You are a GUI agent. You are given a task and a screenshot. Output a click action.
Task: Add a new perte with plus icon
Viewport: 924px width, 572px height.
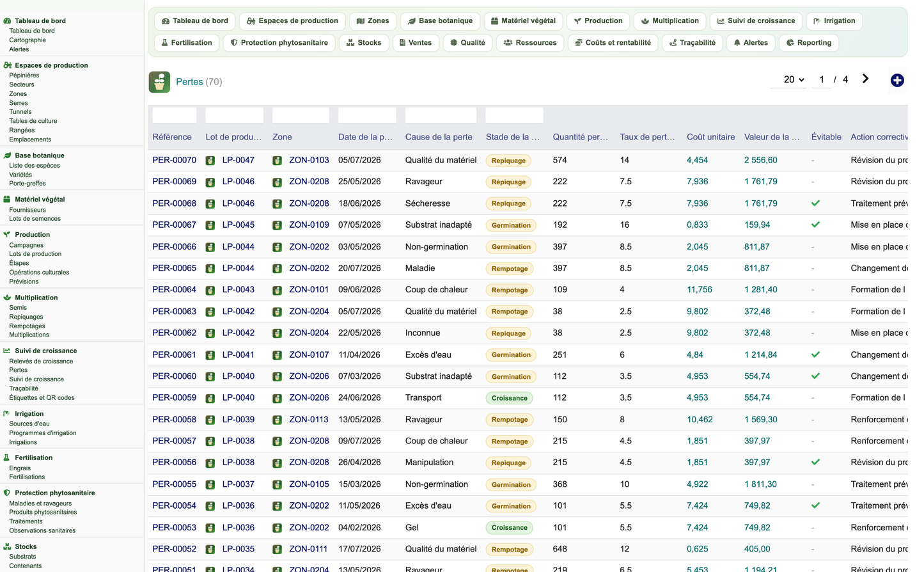coord(897,80)
